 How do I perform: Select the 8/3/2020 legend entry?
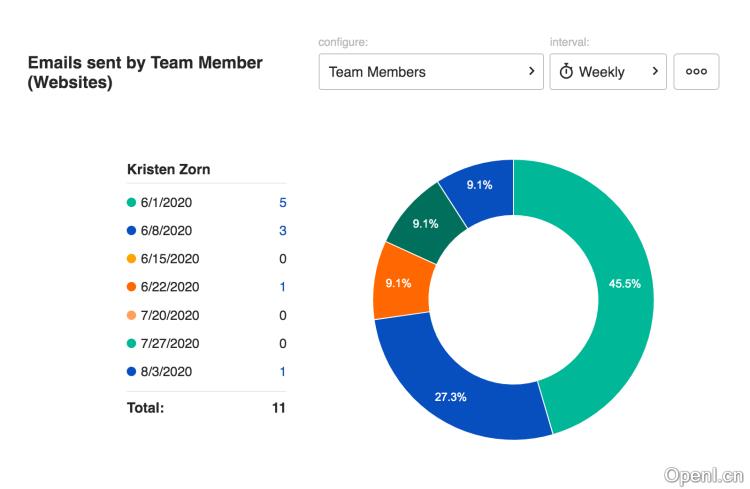pyautogui.click(x=165, y=372)
